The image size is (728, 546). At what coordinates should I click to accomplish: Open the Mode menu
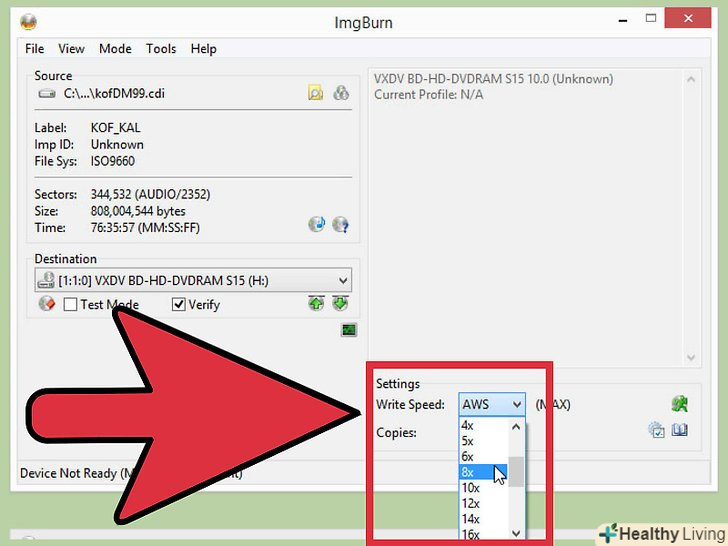[115, 49]
